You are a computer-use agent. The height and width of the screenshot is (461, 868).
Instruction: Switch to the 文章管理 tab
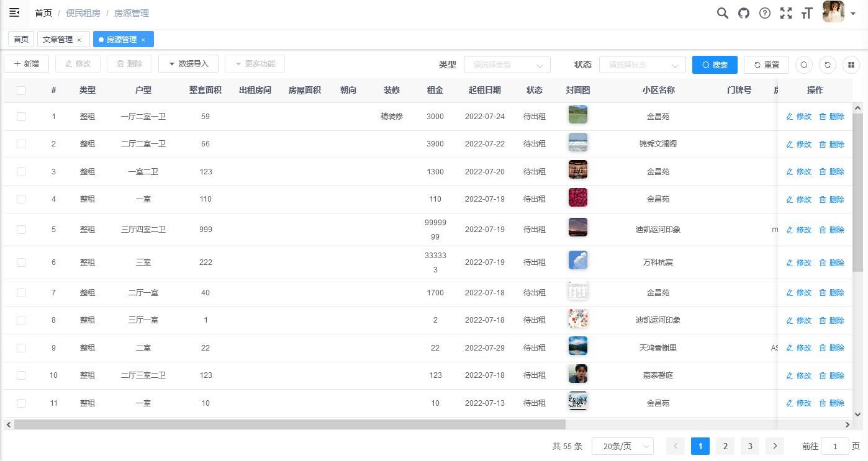pos(58,39)
